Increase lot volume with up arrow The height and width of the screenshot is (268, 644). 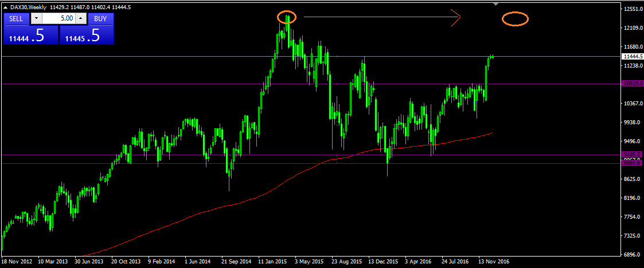click(80, 18)
